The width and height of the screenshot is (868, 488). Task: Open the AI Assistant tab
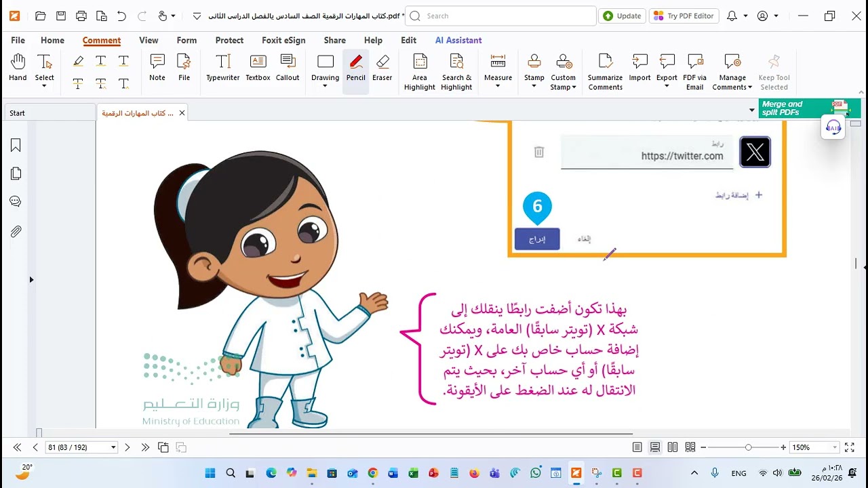coord(458,40)
